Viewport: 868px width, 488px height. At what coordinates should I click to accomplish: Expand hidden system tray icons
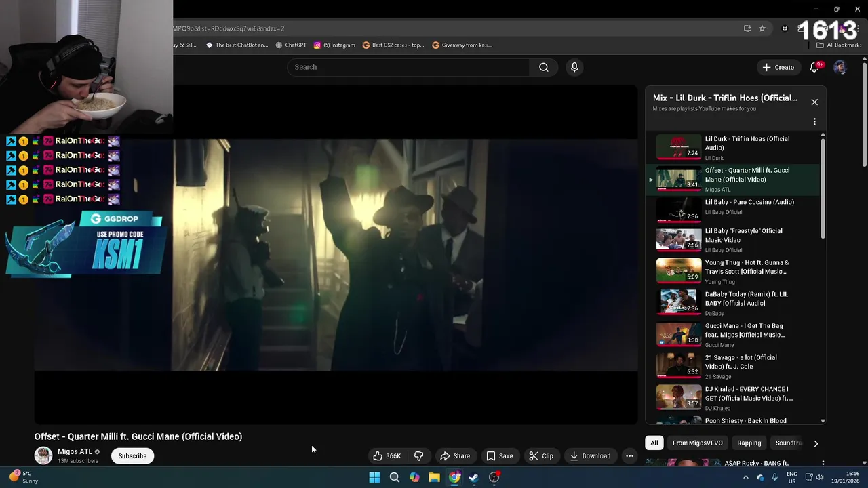point(746,477)
